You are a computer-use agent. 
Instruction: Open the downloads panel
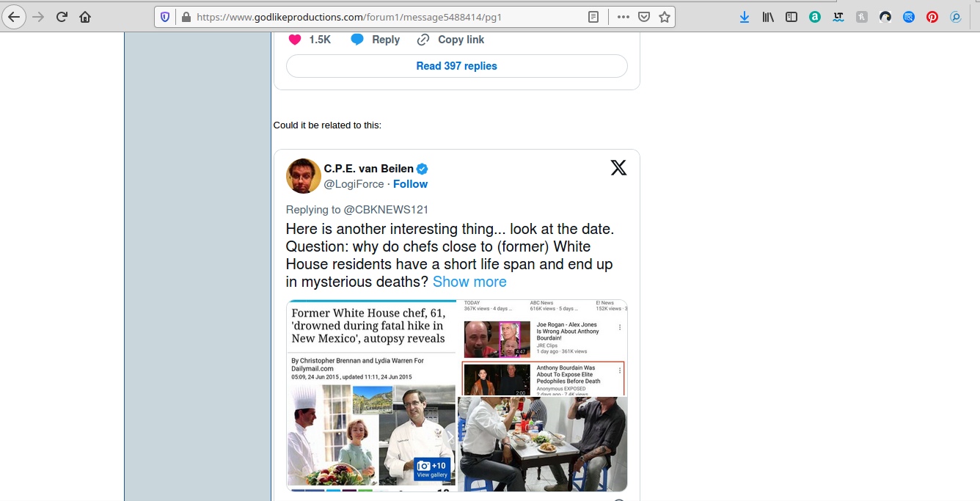pyautogui.click(x=745, y=17)
